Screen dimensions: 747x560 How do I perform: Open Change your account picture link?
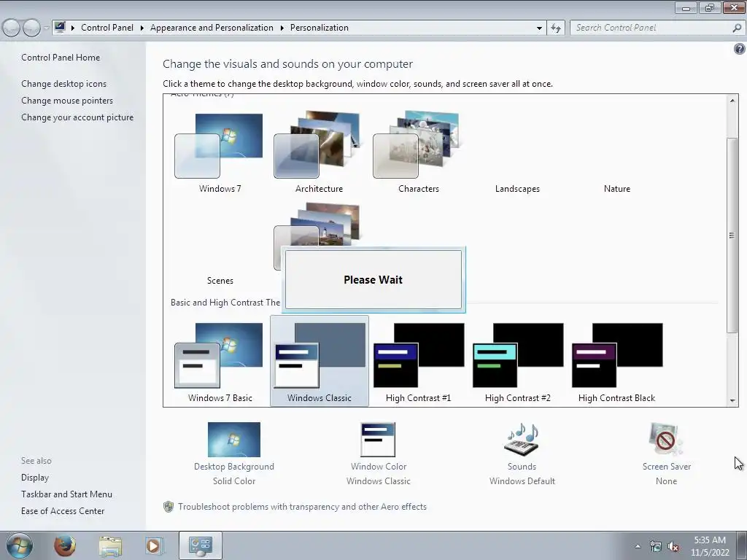pos(77,117)
